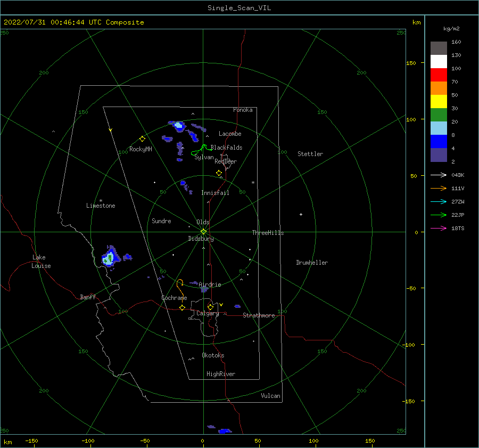Select the blue 4-8 kg/m2 color swatch
479x448 pixels.
439,142
